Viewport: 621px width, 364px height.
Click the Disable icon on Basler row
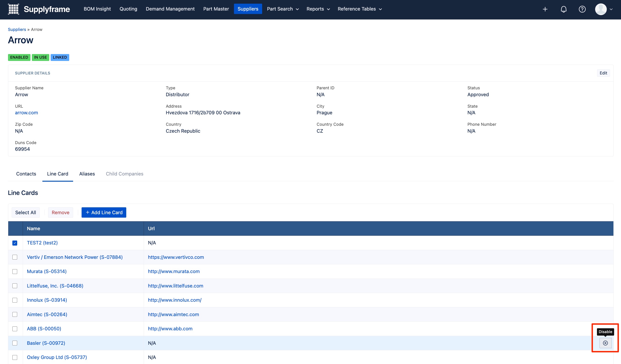(x=605, y=343)
